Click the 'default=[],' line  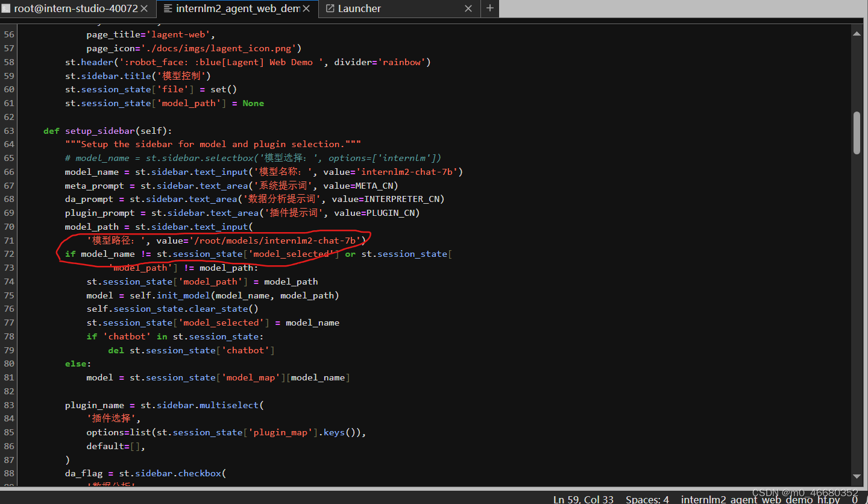[116, 446]
